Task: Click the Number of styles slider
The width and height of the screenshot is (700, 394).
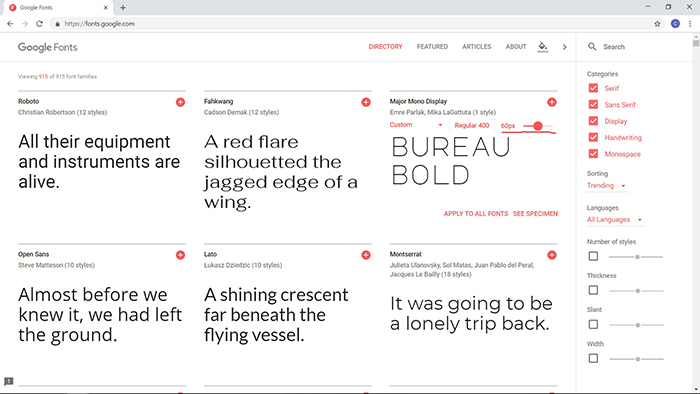Action: [x=636, y=257]
